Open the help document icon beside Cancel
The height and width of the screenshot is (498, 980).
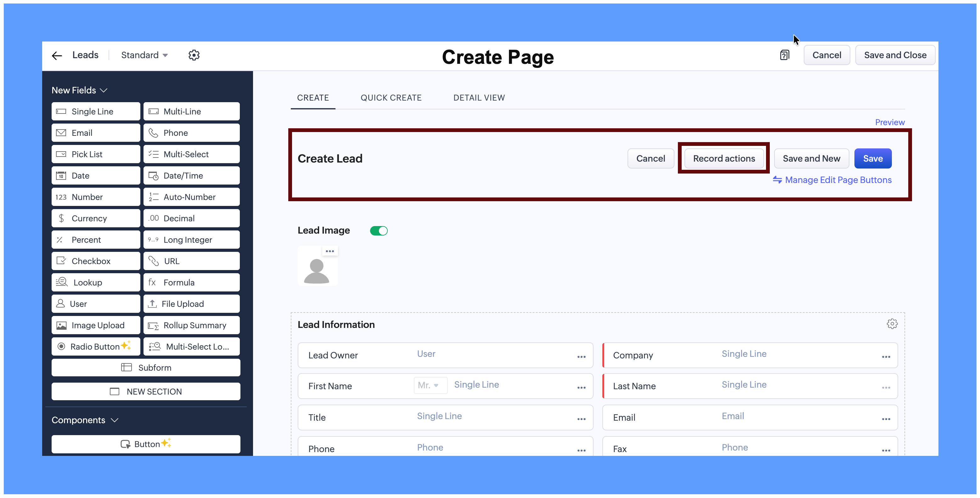785,55
